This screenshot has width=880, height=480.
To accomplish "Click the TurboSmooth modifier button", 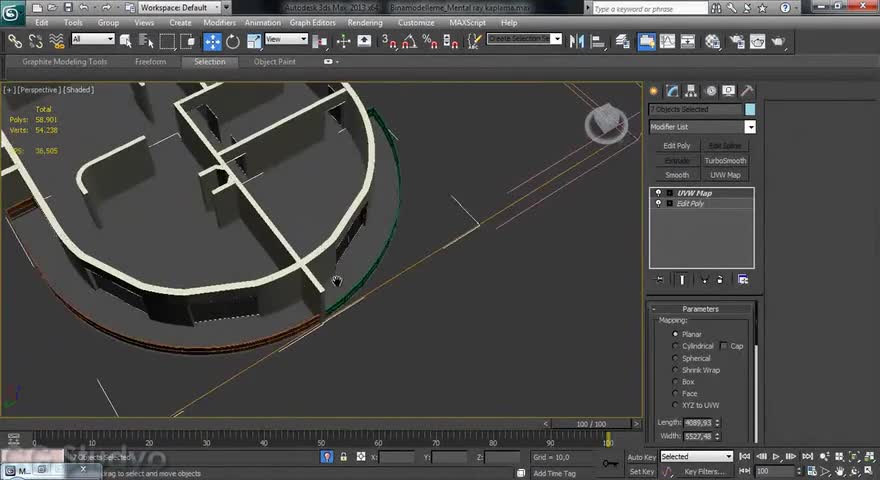I will pyautogui.click(x=725, y=160).
